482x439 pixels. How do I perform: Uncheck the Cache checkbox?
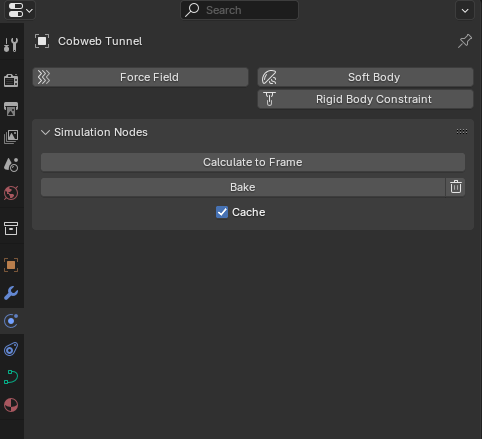222,212
